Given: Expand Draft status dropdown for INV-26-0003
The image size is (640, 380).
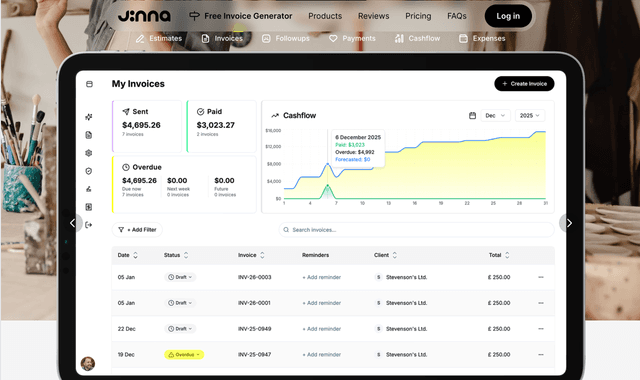Looking at the screenshot, I should tap(180, 277).
